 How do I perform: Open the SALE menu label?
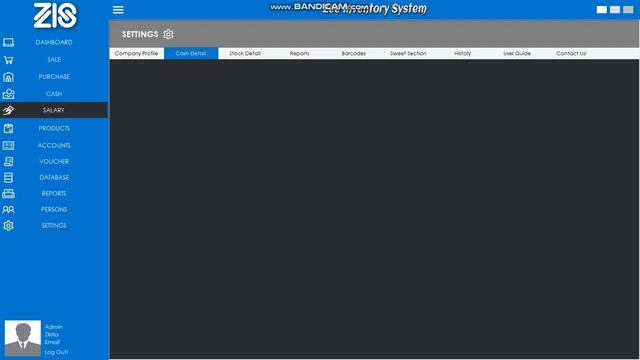[54, 60]
